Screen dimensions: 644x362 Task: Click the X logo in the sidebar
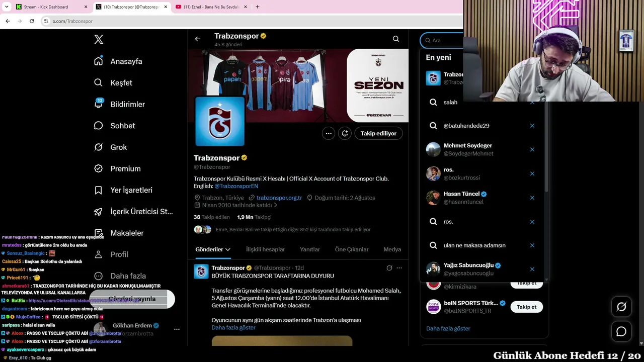99,40
